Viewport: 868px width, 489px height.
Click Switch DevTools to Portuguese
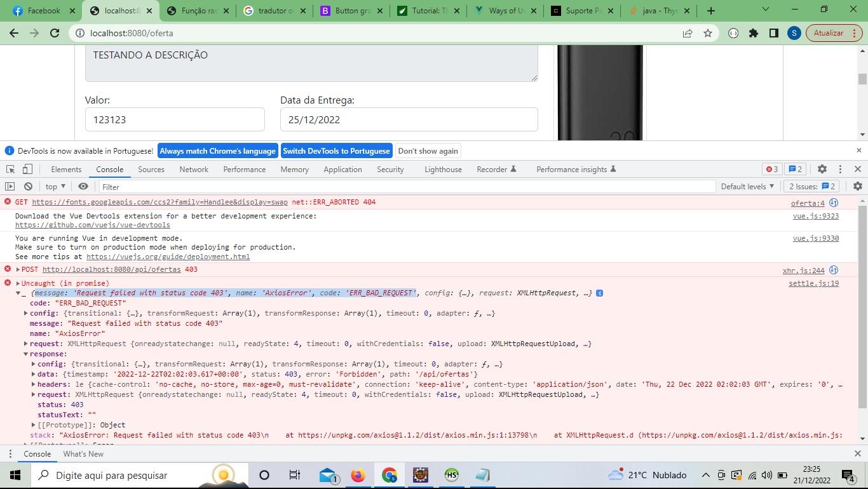click(337, 151)
